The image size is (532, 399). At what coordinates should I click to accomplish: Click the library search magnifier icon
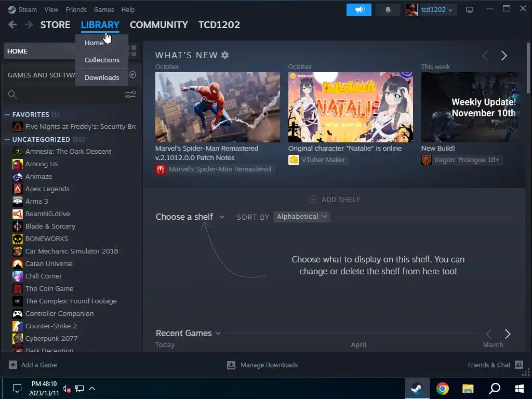[12, 95]
